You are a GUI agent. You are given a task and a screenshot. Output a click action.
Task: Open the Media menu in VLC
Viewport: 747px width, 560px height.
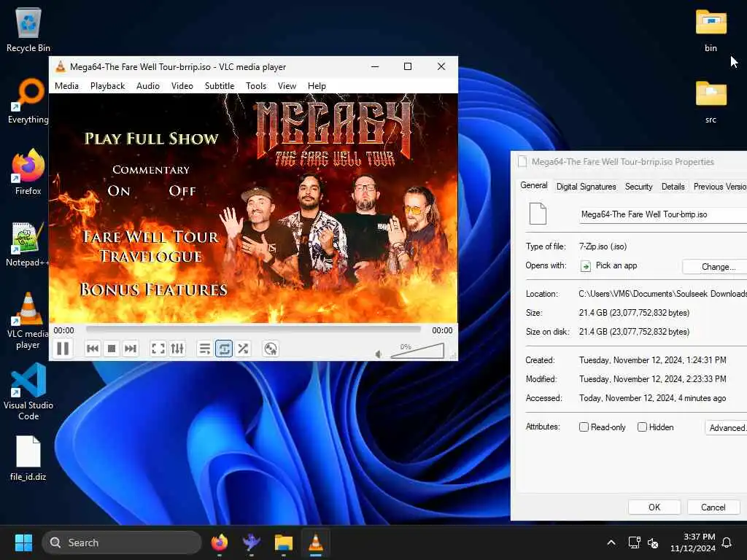coord(66,86)
